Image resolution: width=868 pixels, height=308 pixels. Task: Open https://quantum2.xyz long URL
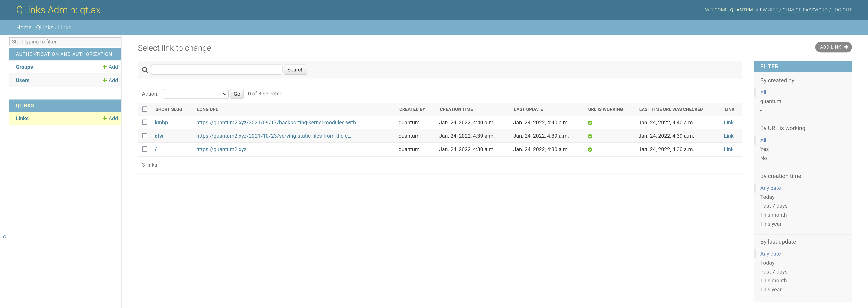pyautogui.click(x=221, y=149)
